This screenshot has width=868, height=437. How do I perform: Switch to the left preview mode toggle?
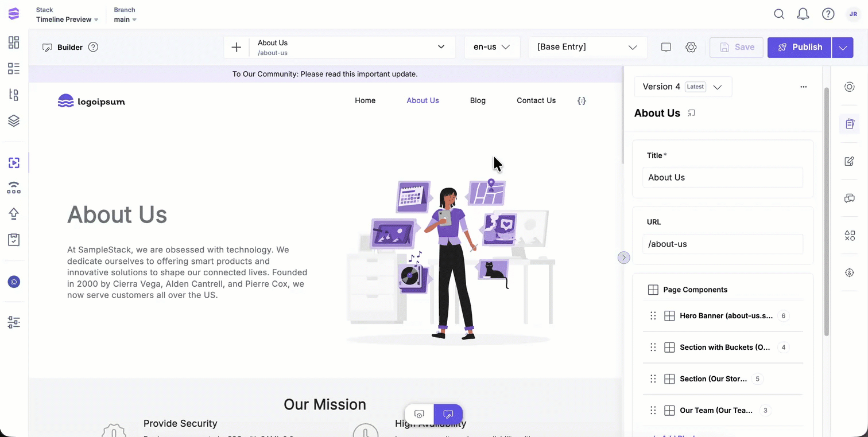pyautogui.click(x=419, y=414)
